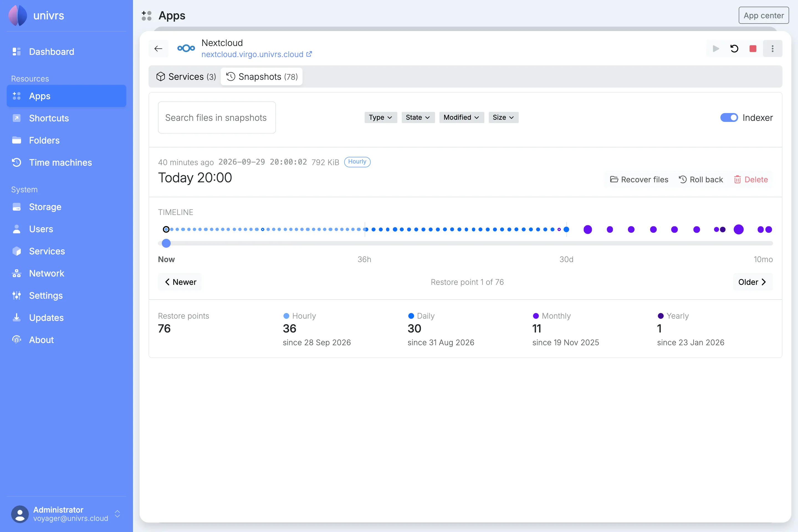Open system Services page in sidebar
This screenshot has width=798, height=532.
coord(66,251)
